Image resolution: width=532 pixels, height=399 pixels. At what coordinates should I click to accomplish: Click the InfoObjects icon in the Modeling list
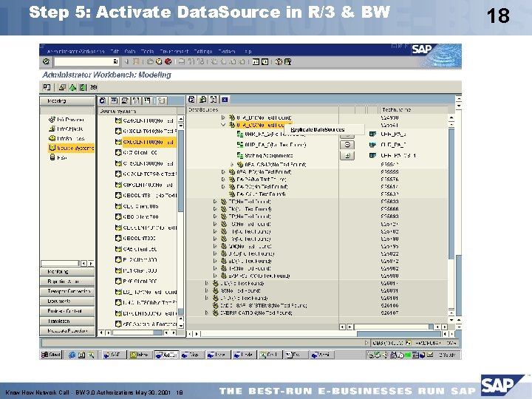click(52, 129)
